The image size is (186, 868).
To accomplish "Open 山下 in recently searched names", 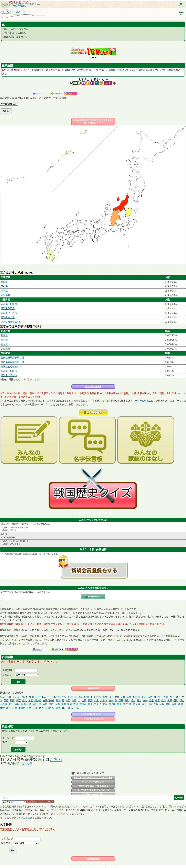I will tap(111, 697).
